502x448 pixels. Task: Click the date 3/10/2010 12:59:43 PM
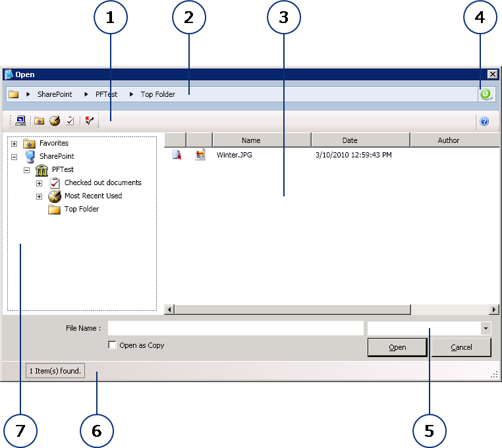tap(354, 155)
